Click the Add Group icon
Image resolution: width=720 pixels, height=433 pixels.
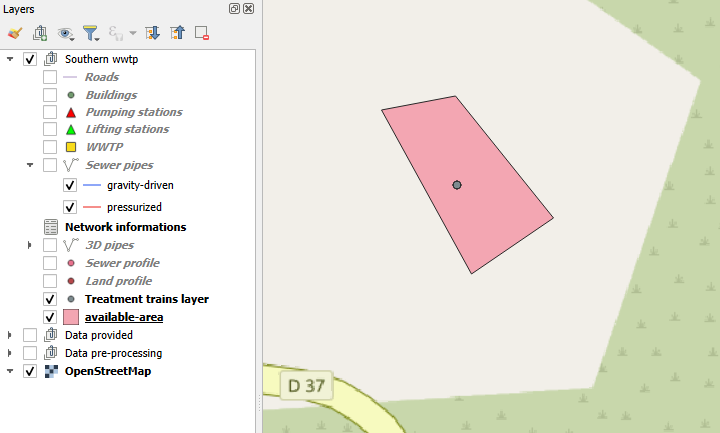coord(41,33)
